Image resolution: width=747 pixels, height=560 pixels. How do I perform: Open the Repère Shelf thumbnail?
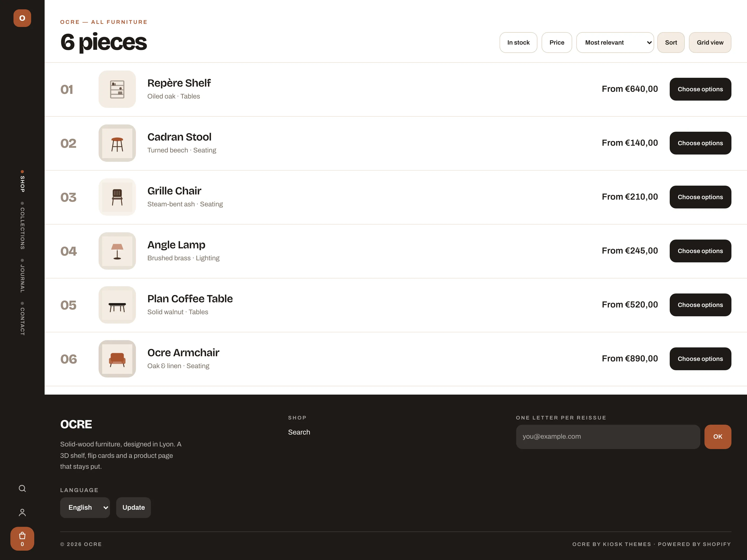117,89
